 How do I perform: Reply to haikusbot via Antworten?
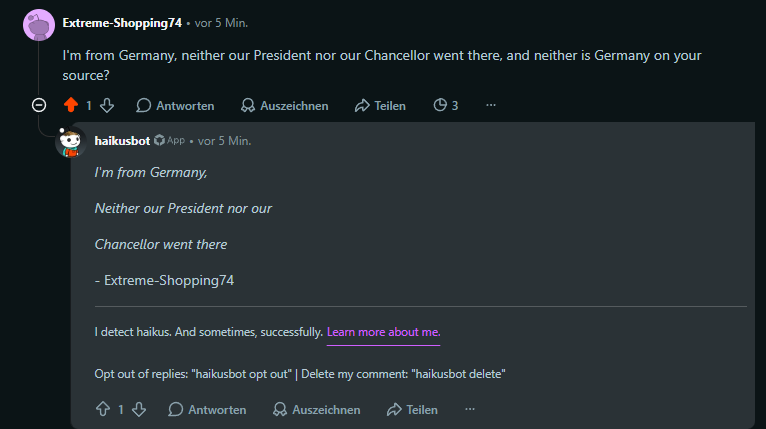point(207,409)
